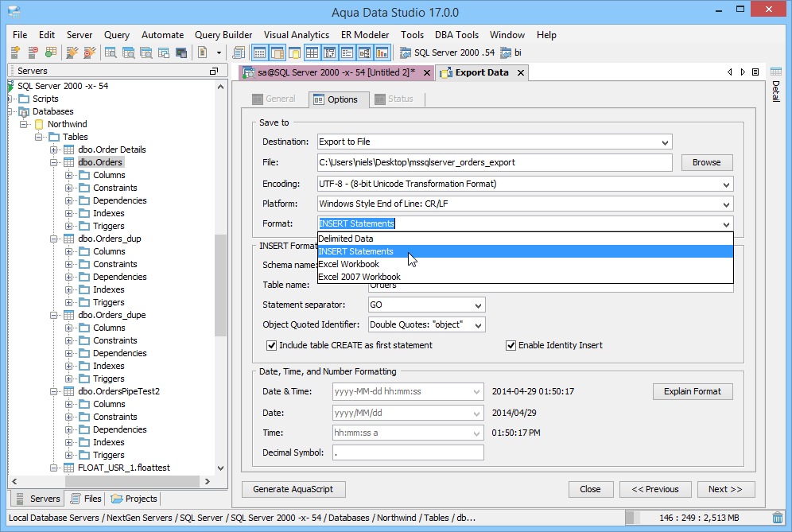Open the Statement separator dropdown

click(478, 305)
